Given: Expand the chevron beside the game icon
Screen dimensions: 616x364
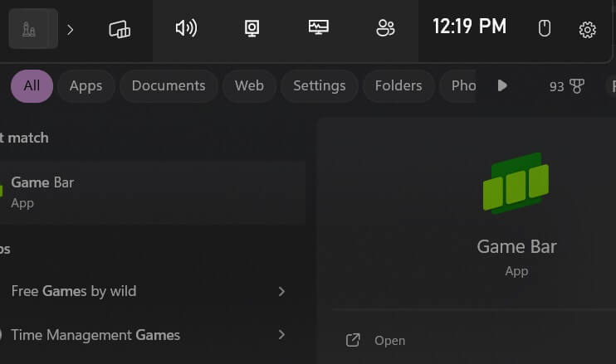Looking at the screenshot, I should (71, 30).
